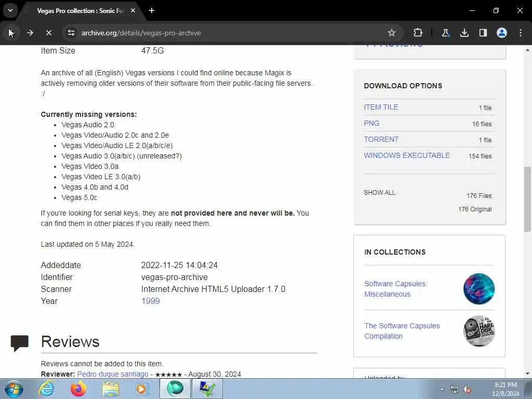Open the Downloads icon

[464, 33]
